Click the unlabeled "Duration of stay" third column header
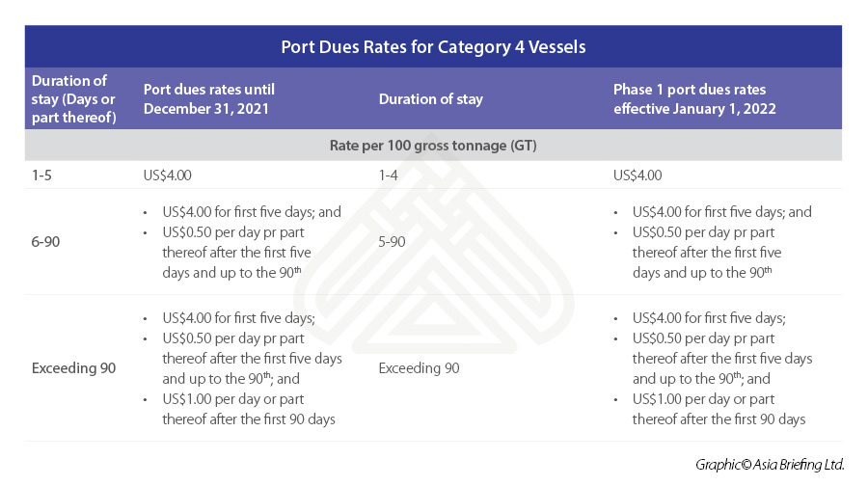 pos(431,98)
